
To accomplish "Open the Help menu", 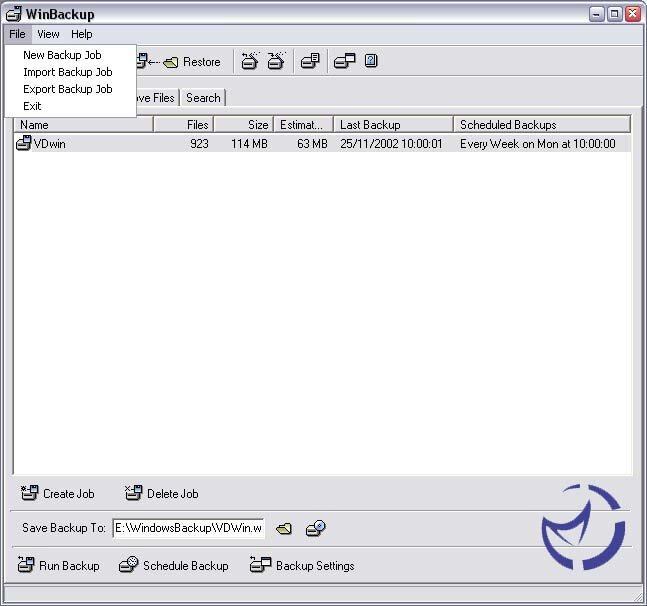I will click(x=81, y=34).
